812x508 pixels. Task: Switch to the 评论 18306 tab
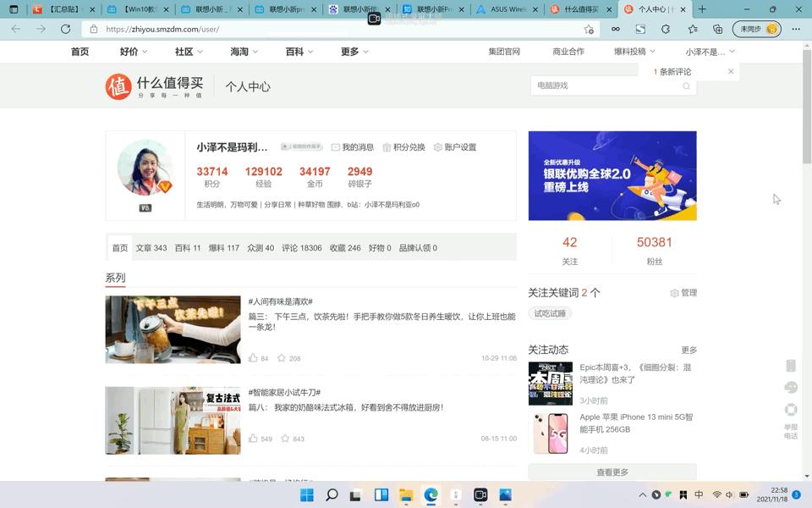click(x=300, y=247)
